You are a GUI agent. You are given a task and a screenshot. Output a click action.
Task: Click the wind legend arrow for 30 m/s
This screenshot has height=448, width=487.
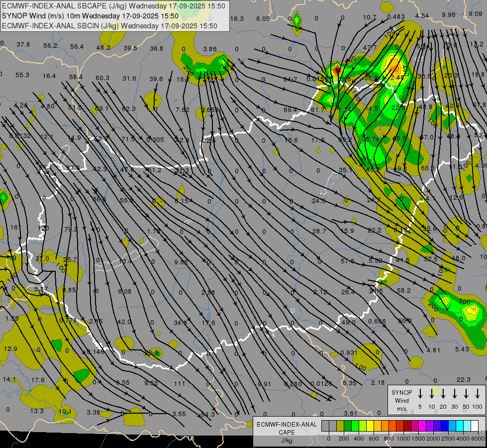(455, 393)
